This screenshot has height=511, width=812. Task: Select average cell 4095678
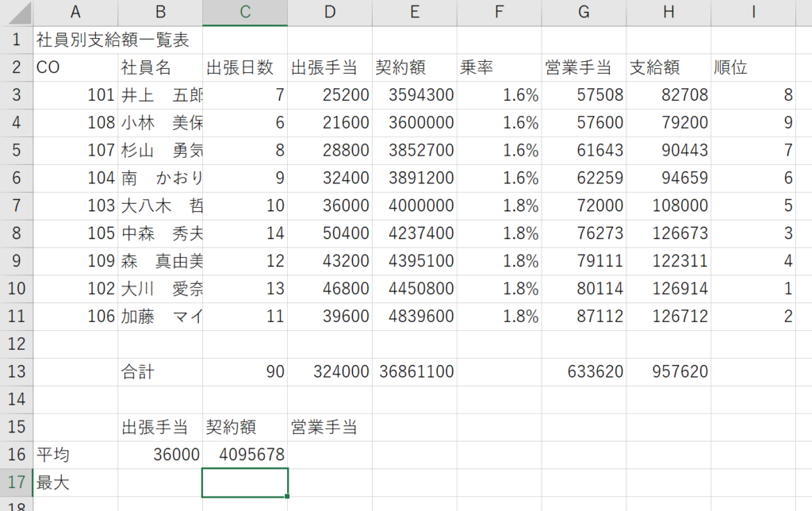(245, 455)
